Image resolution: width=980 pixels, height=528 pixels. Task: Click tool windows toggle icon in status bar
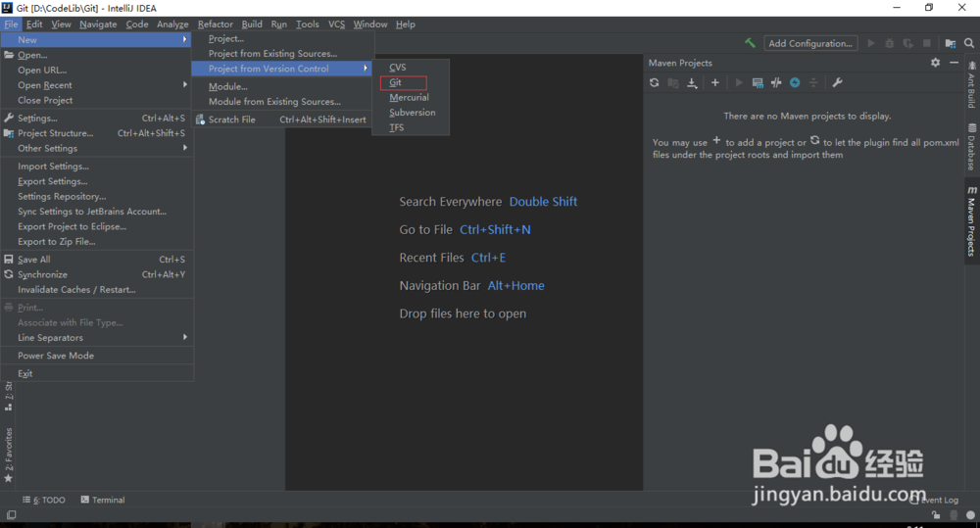click(x=11, y=515)
